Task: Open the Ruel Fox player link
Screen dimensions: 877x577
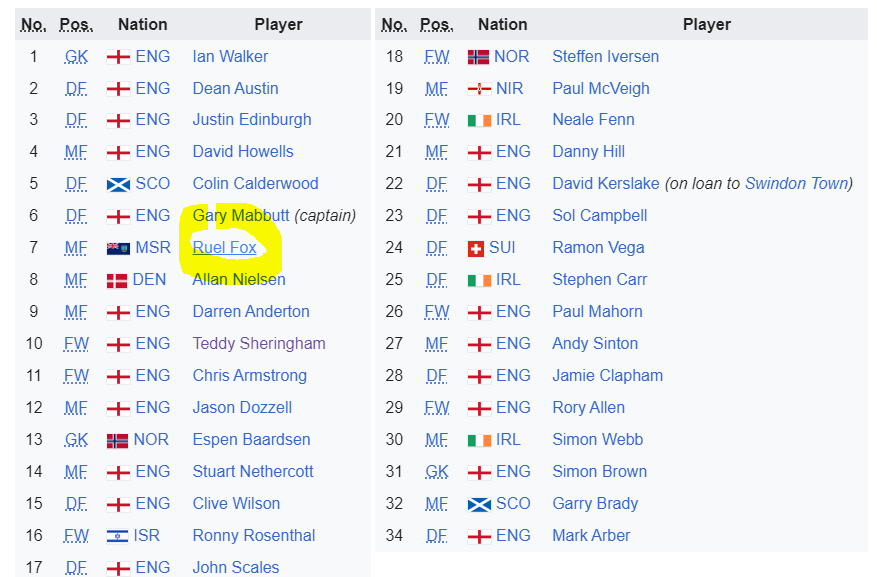Action: coord(224,248)
